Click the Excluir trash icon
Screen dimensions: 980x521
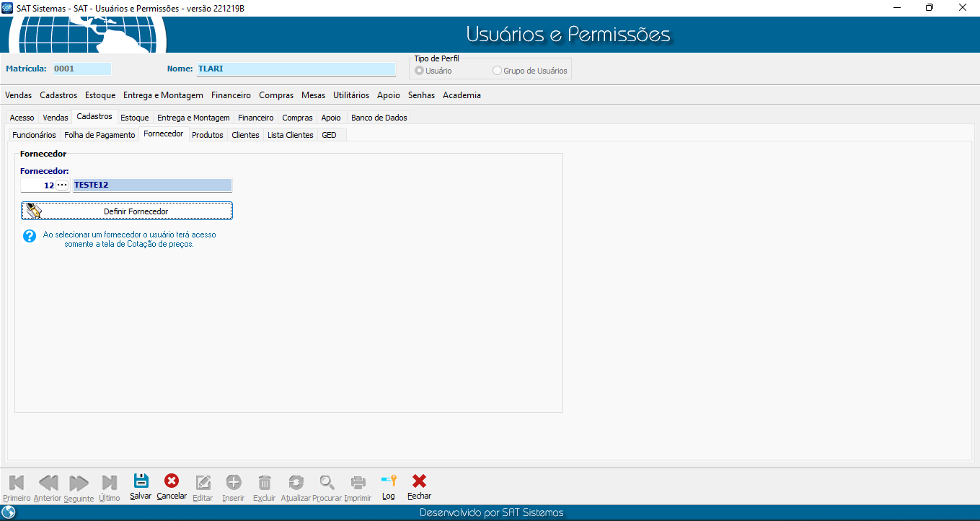[265, 483]
